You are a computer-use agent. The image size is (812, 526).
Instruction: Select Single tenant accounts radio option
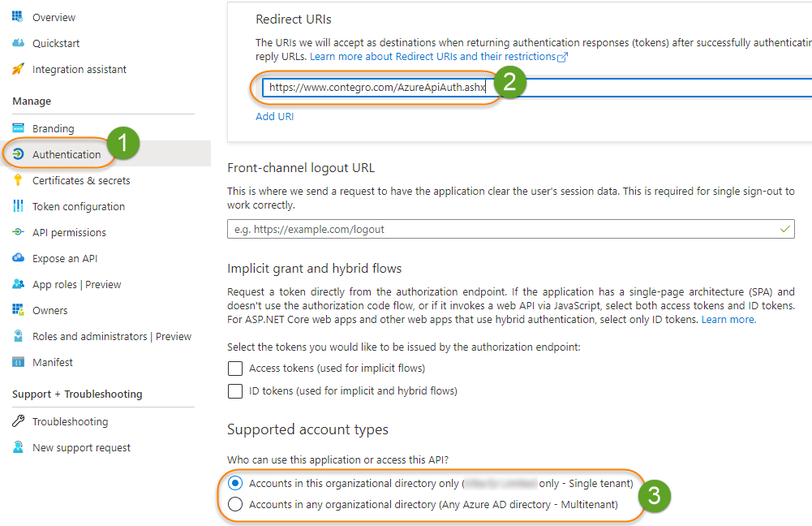click(x=235, y=483)
